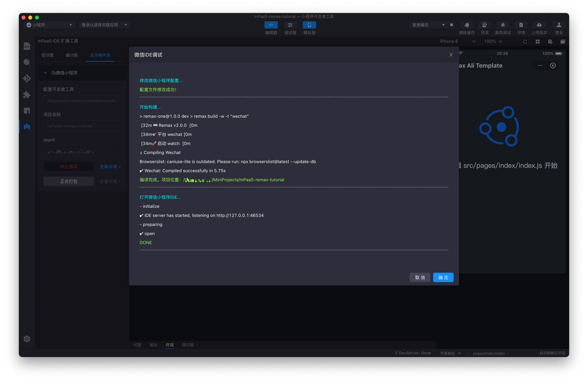The height and width of the screenshot is (382, 588).
Task: Toggle the 调试器 debugger panel
Action: coord(290,25)
